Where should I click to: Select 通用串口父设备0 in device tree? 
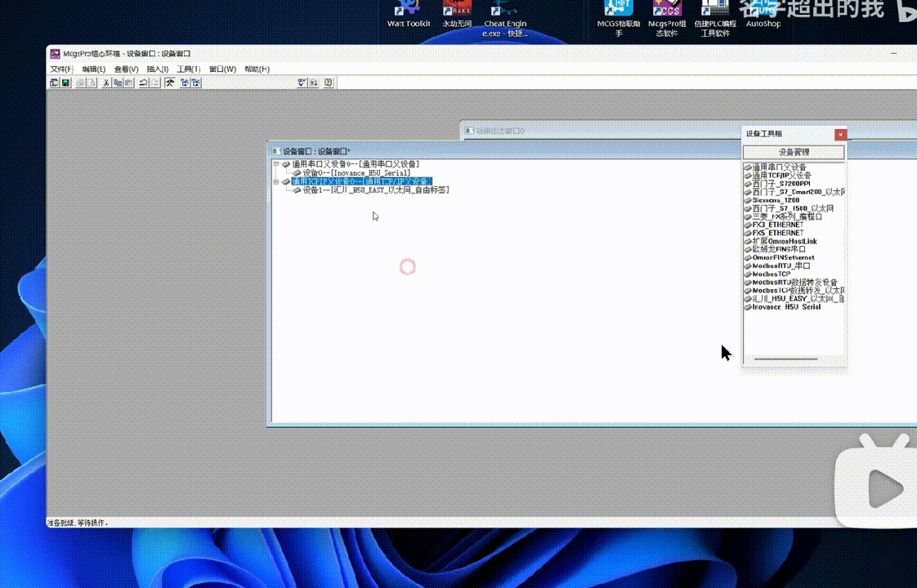(356, 164)
